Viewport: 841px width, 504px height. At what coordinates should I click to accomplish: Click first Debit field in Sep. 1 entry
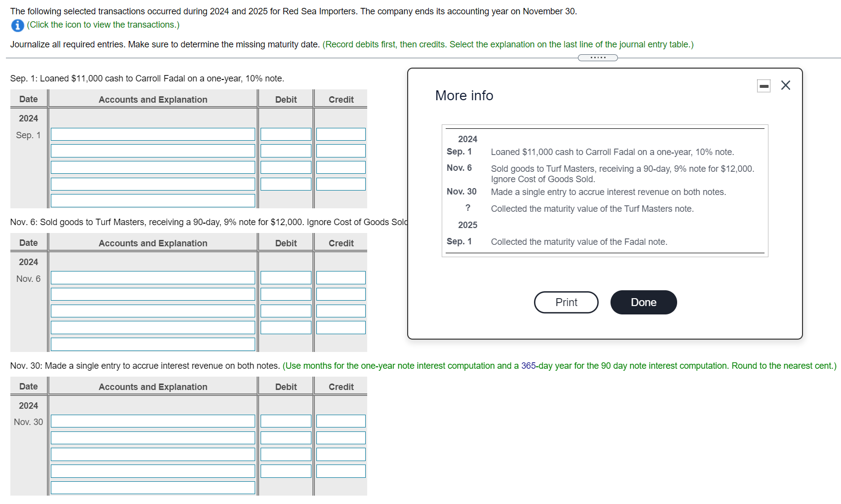click(286, 134)
